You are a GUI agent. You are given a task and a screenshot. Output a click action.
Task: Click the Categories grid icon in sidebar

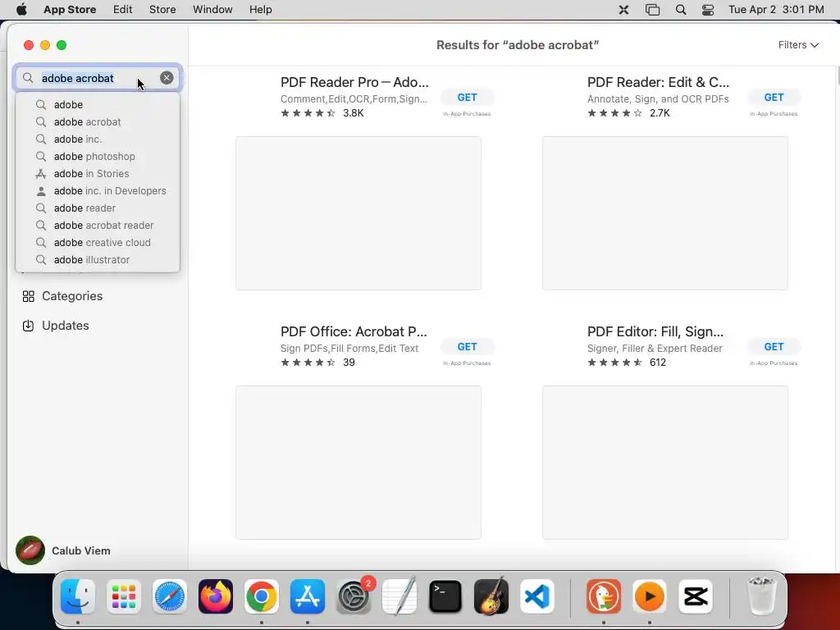tap(29, 296)
